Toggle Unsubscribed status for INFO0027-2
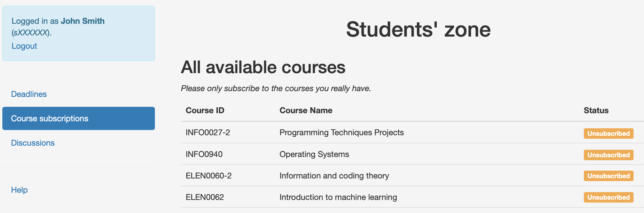 (x=608, y=133)
